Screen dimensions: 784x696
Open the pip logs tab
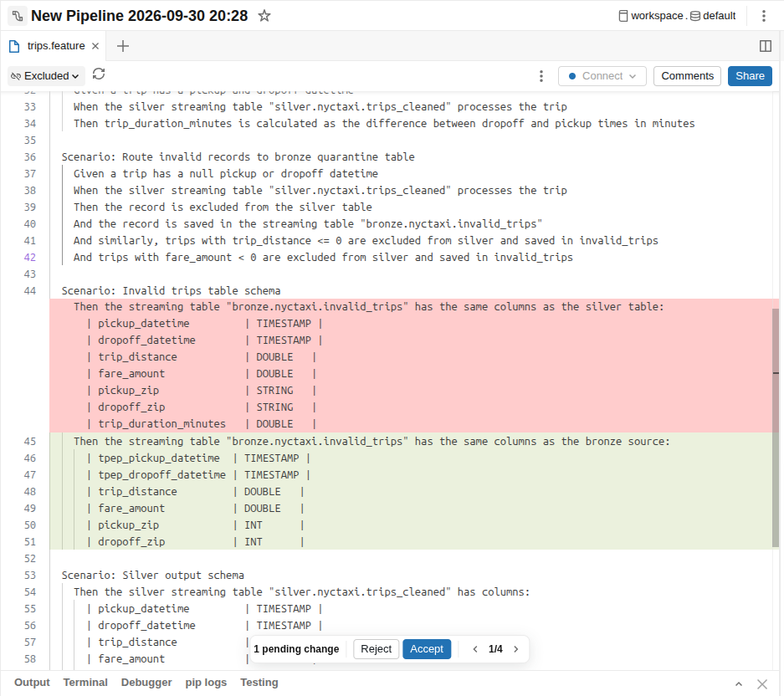point(206,683)
